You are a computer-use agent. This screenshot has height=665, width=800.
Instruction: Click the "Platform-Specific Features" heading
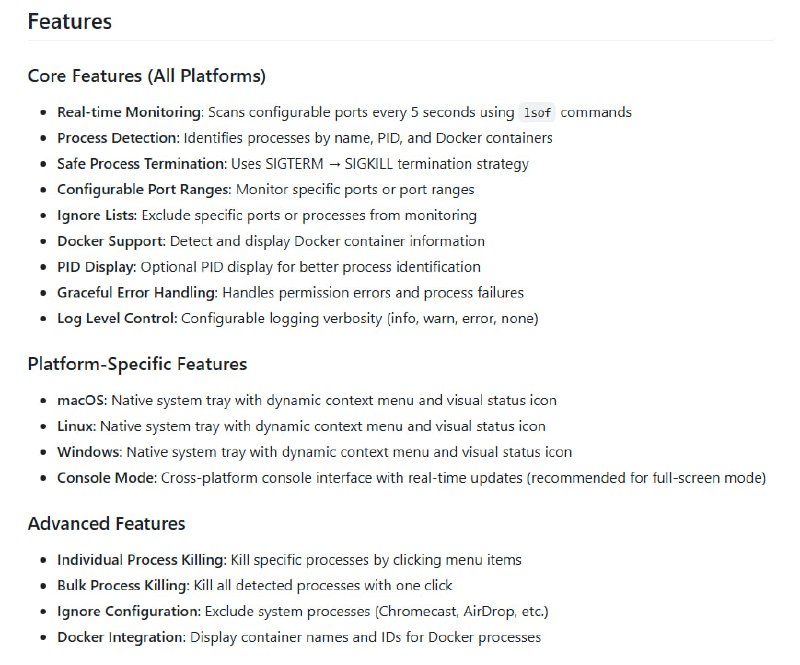137,363
